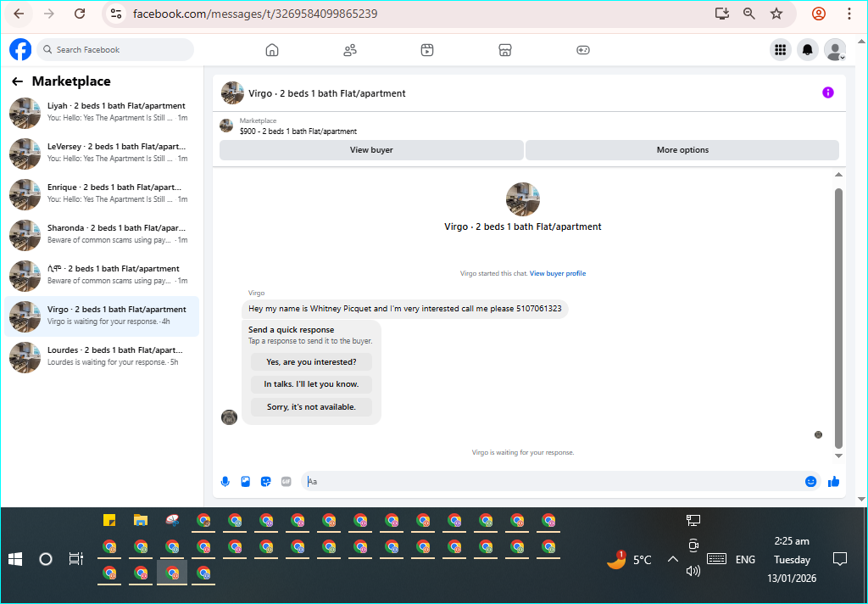Click the address bar URL

(255, 14)
